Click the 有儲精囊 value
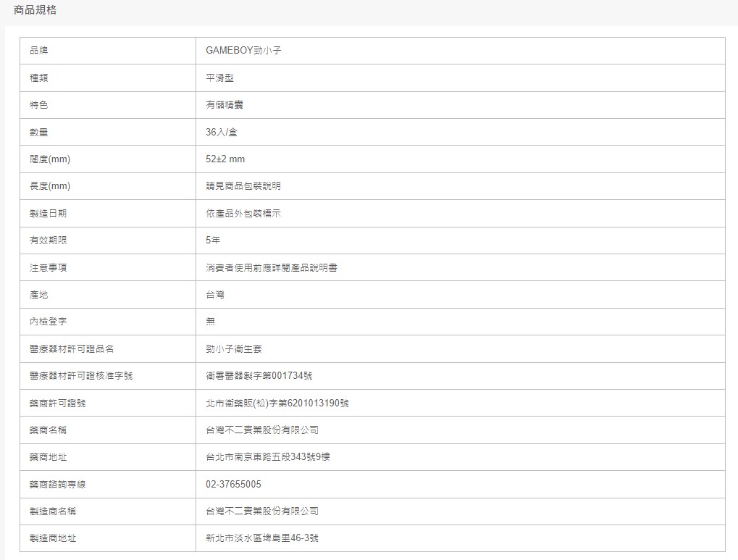738x560 pixels. pyautogui.click(x=225, y=104)
